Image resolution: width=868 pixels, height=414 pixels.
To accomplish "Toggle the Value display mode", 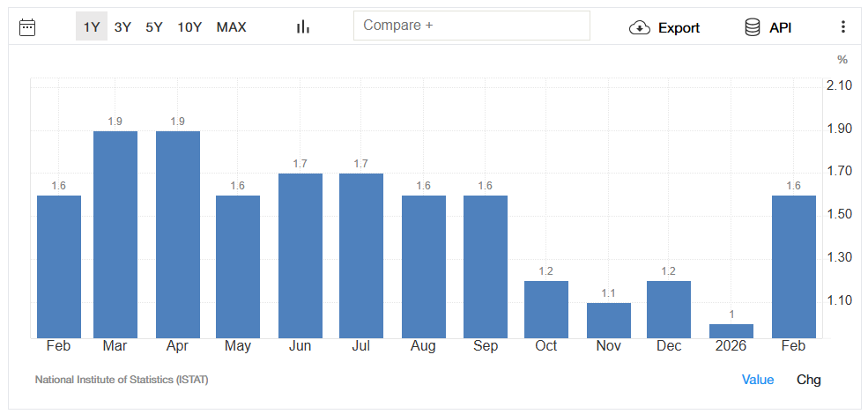I will (x=757, y=380).
